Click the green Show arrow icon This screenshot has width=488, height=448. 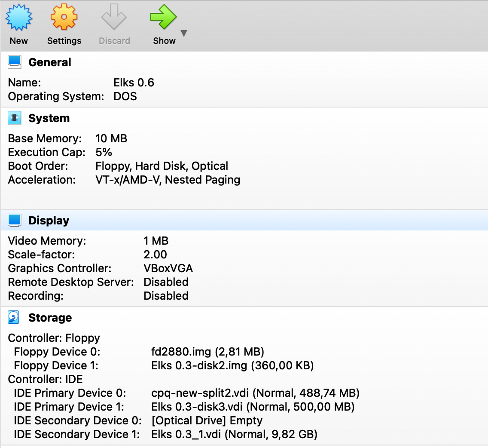point(163,17)
